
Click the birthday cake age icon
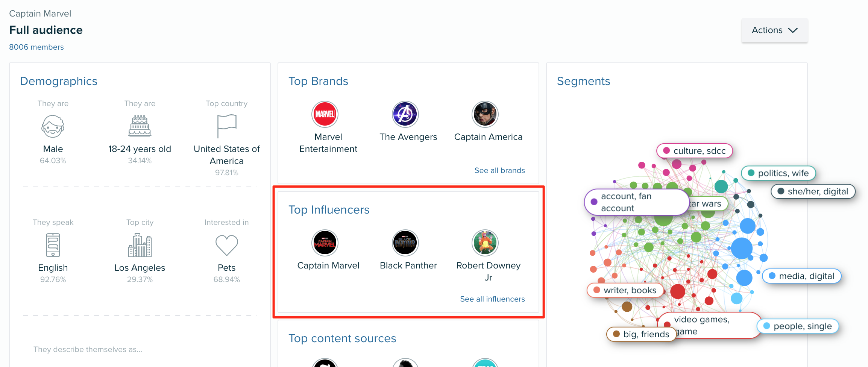pyautogui.click(x=140, y=126)
